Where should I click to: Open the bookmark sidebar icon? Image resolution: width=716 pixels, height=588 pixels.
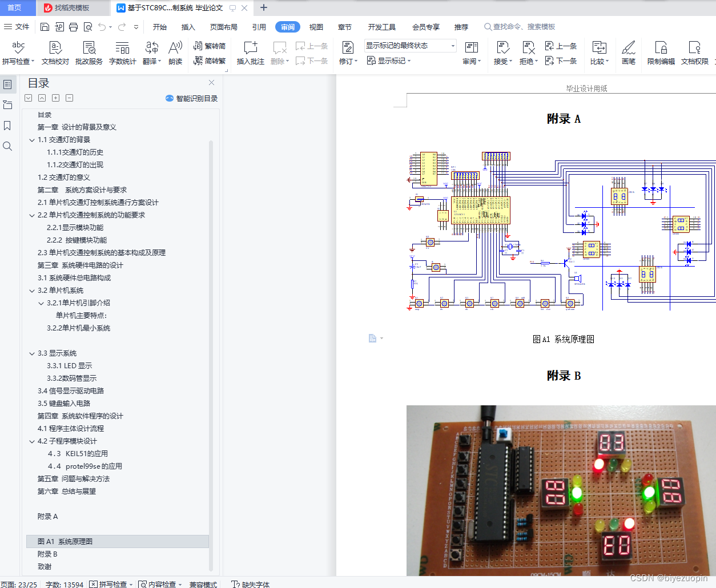point(7,126)
